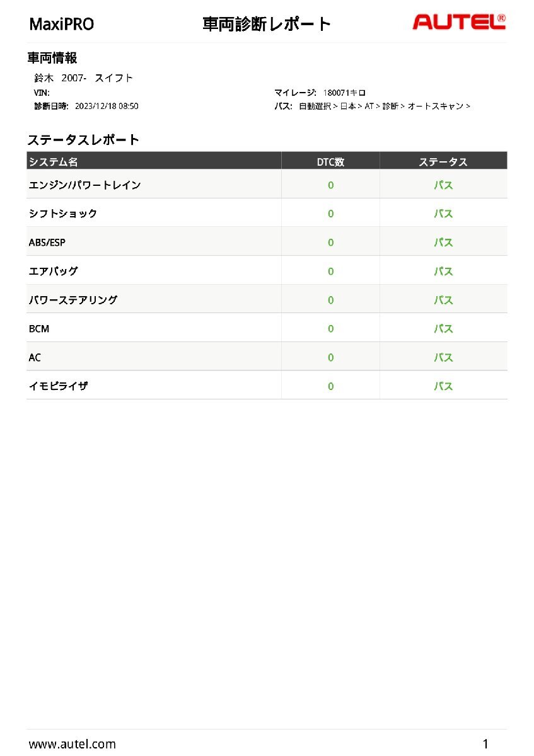Select the エアバッグ system row
This screenshot has width=534, height=756.
[x=54, y=272]
